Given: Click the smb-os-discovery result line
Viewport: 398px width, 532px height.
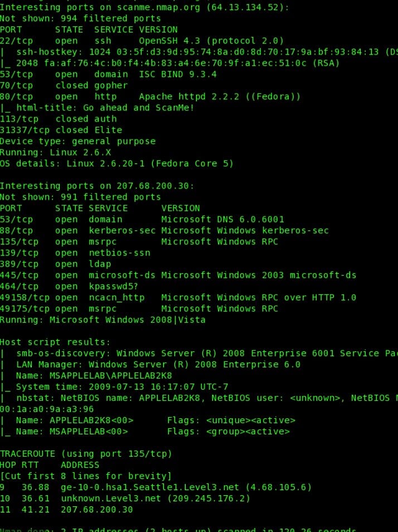Looking at the screenshot, I should 199,353.
